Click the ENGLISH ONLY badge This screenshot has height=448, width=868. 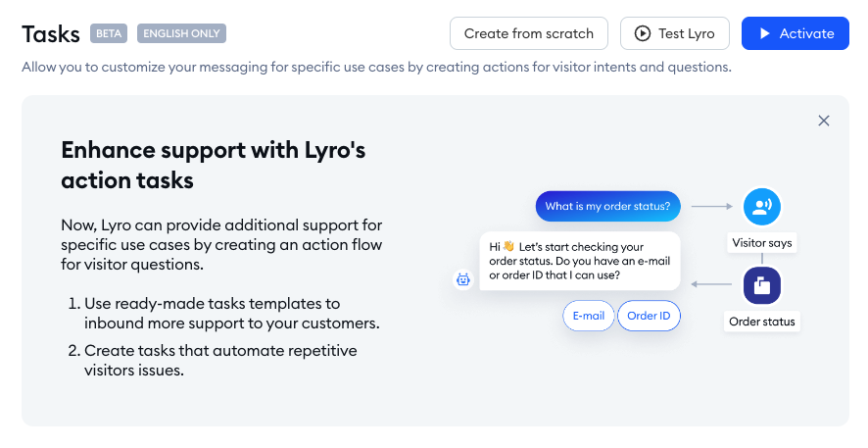(x=181, y=33)
